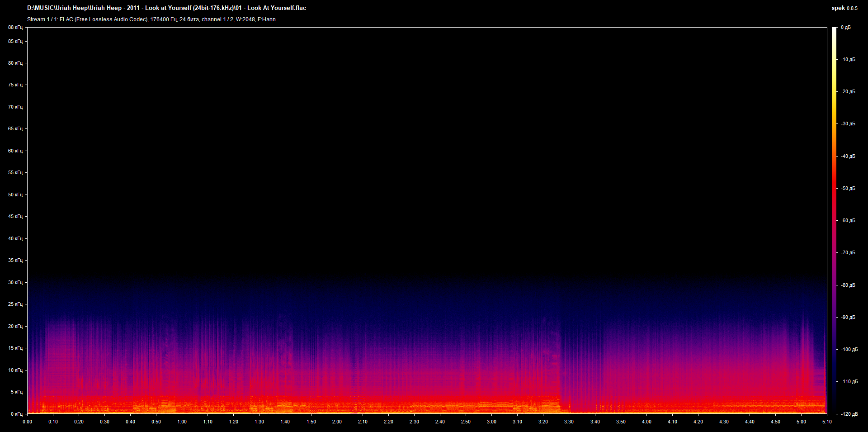Click the 30 кГц frequency axis label
The image size is (868, 432).
pyautogui.click(x=15, y=282)
